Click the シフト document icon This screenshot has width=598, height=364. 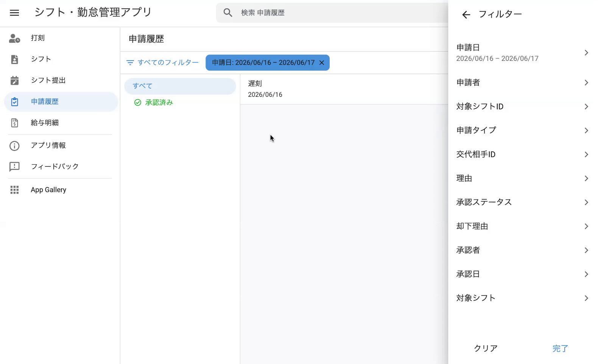point(14,59)
